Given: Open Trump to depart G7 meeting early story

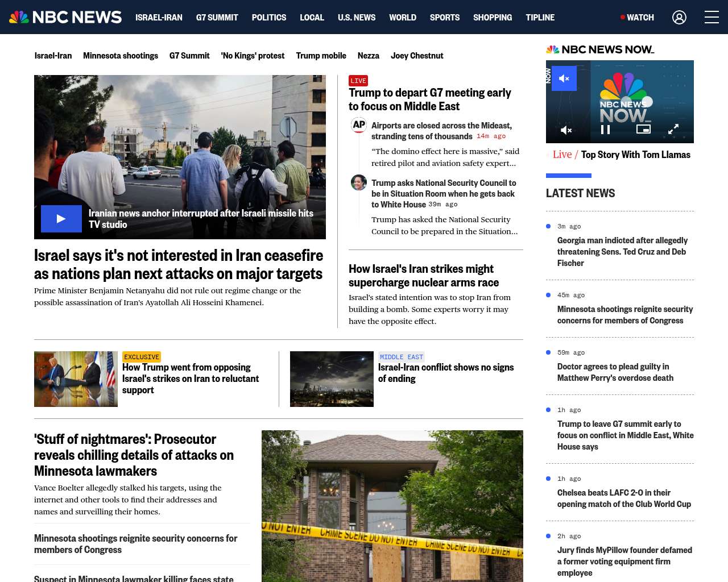Looking at the screenshot, I should click(x=430, y=99).
